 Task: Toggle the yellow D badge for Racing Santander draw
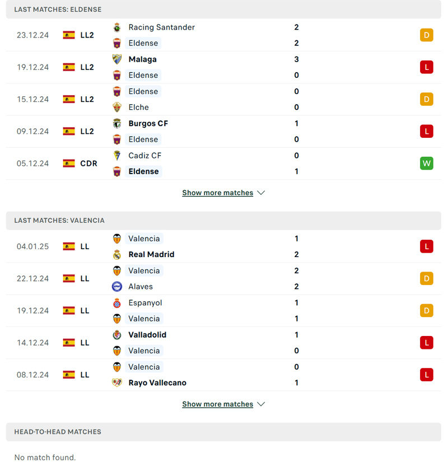(426, 35)
